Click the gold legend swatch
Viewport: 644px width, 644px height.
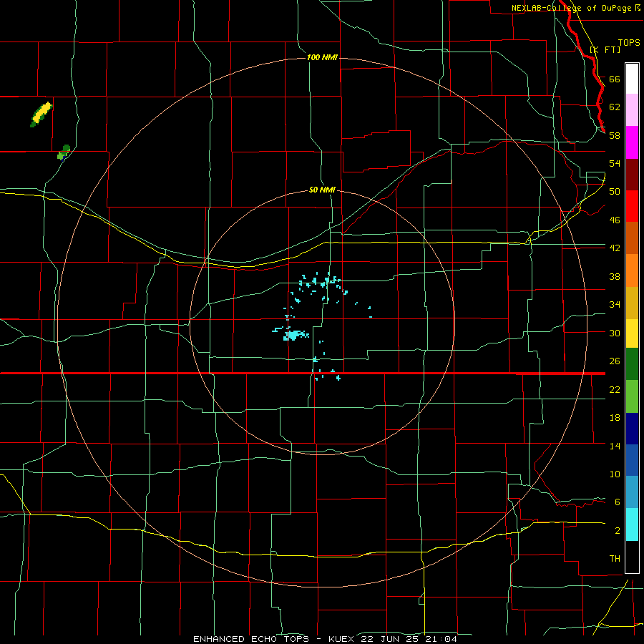[632, 303]
